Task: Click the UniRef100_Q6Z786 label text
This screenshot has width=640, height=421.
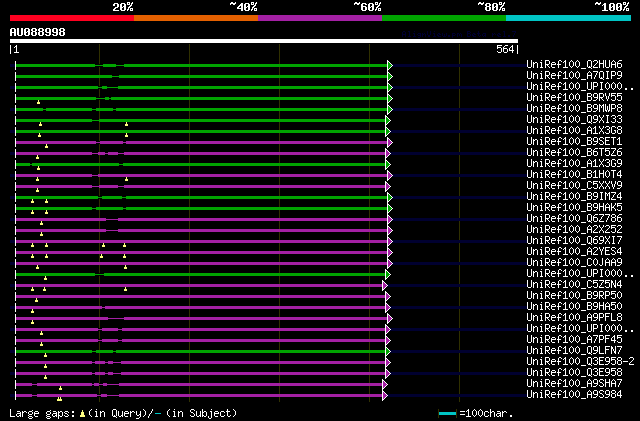Action: pos(574,218)
